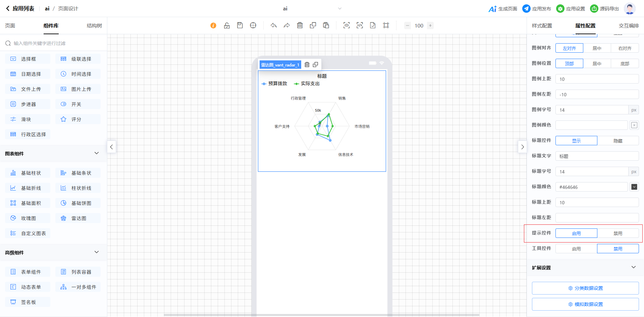644x317 pixels.
Task: Click the undo arrow in toolbar
Action: (274, 25)
